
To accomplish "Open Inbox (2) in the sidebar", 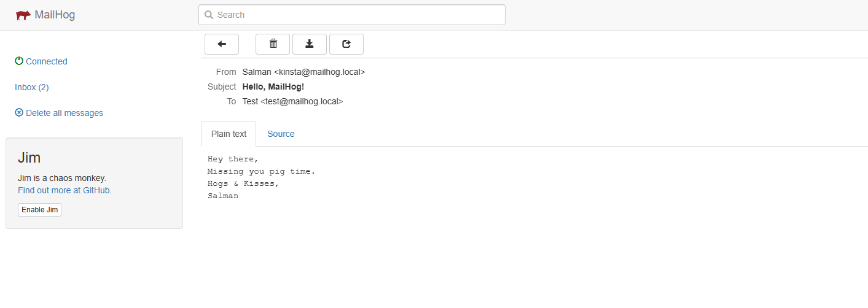I will [32, 87].
